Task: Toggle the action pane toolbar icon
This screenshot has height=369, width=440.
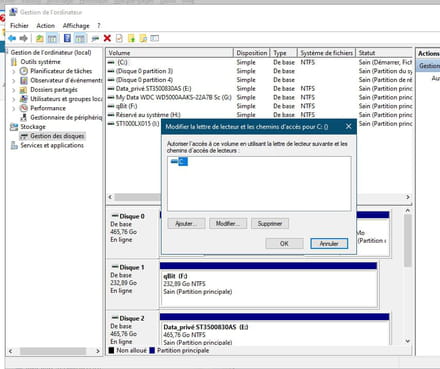Action: pos(80,38)
